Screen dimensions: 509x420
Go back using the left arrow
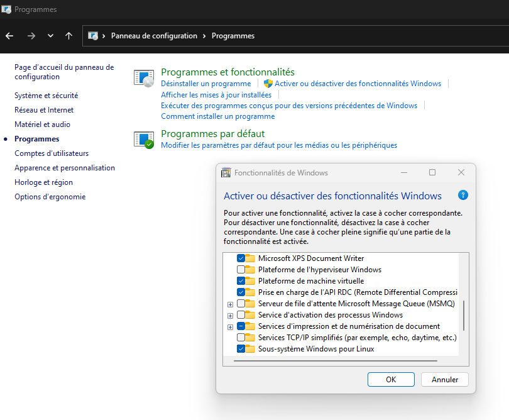coord(9,36)
